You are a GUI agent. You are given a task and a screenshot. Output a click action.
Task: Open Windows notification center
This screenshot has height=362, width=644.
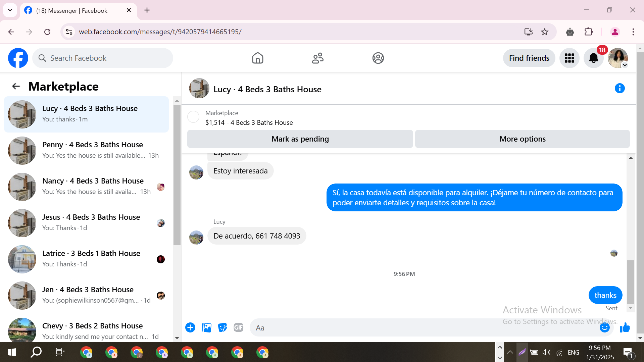pyautogui.click(x=628, y=353)
